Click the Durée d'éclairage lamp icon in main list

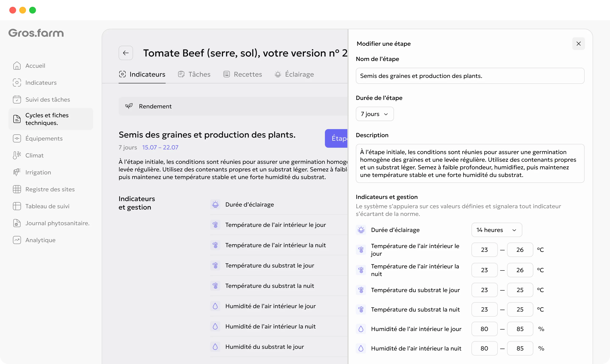click(215, 205)
